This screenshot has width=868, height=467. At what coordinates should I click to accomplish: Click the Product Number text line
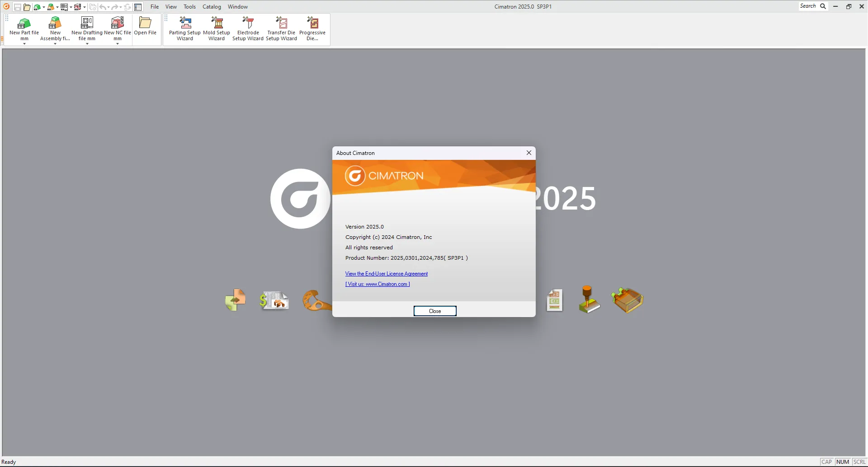pos(406,258)
